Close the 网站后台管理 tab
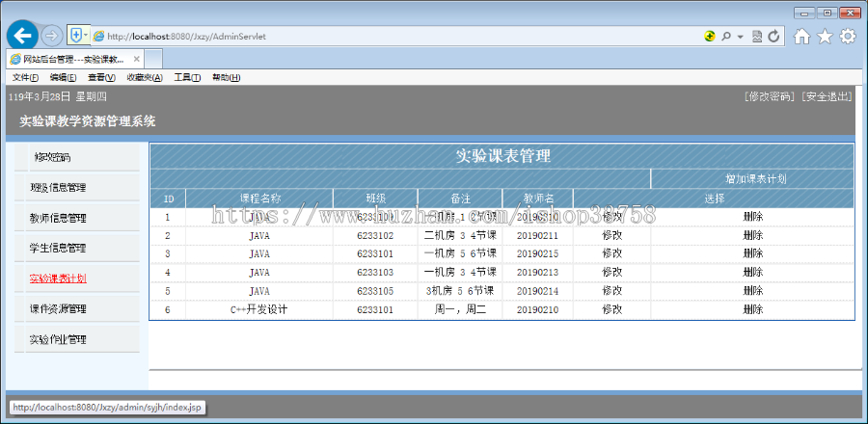 coord(137,59)
